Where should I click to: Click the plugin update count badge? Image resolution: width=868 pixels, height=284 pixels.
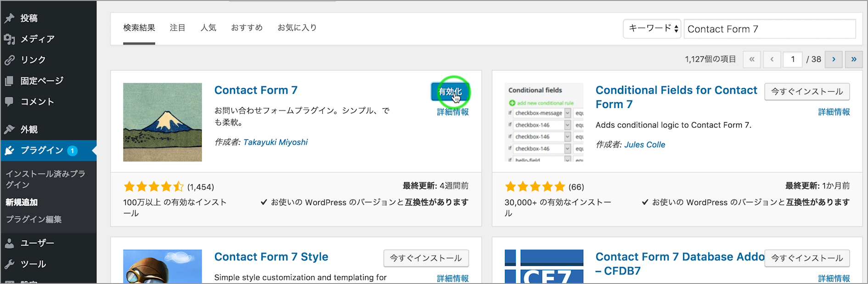(72, 150)
